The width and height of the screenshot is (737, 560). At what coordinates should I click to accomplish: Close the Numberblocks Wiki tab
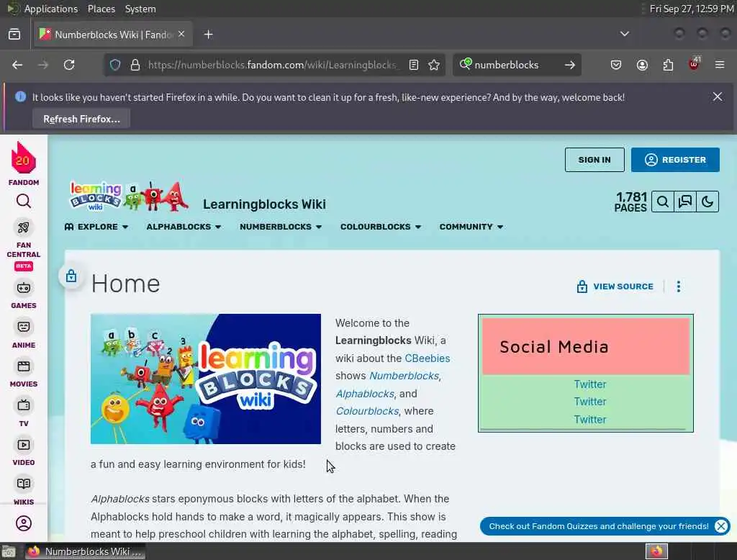(x=181, y=34)
